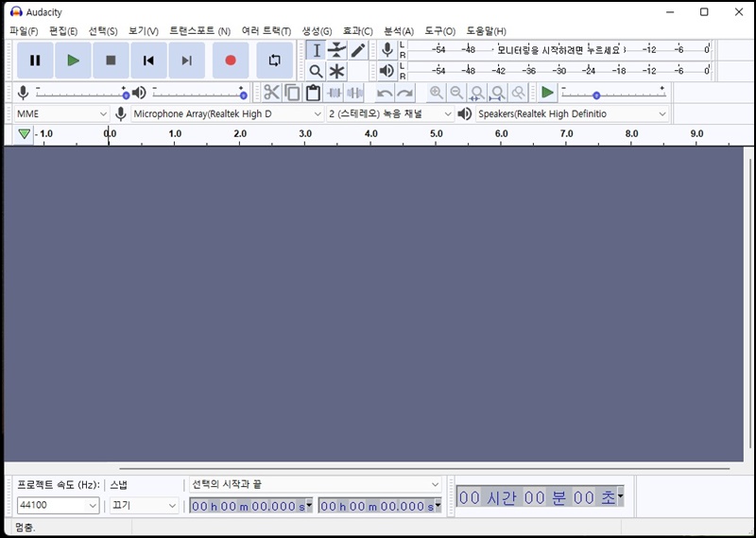The image size is (756, 538).
Task: Click the recording meter to start monitoring
Action: 558,50
